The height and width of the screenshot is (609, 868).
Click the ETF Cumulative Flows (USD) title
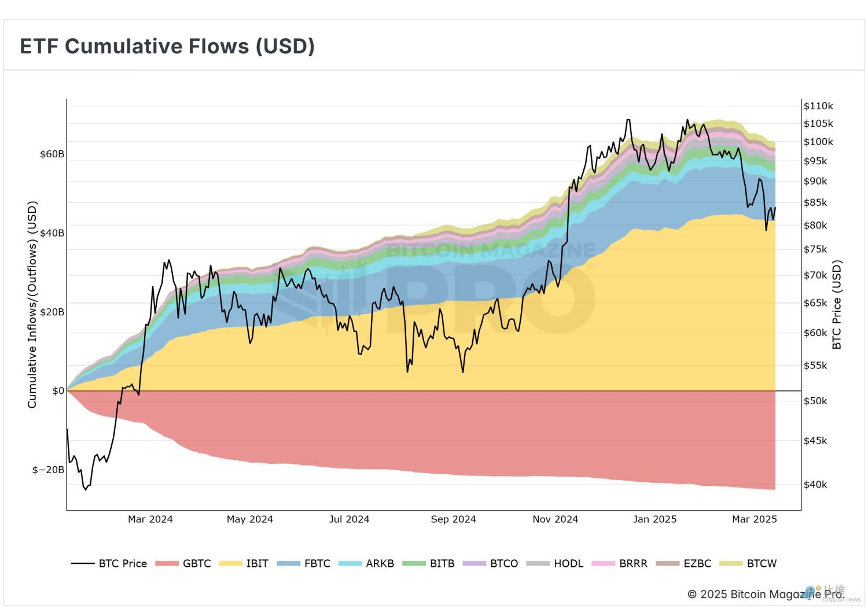pos(167,46)
